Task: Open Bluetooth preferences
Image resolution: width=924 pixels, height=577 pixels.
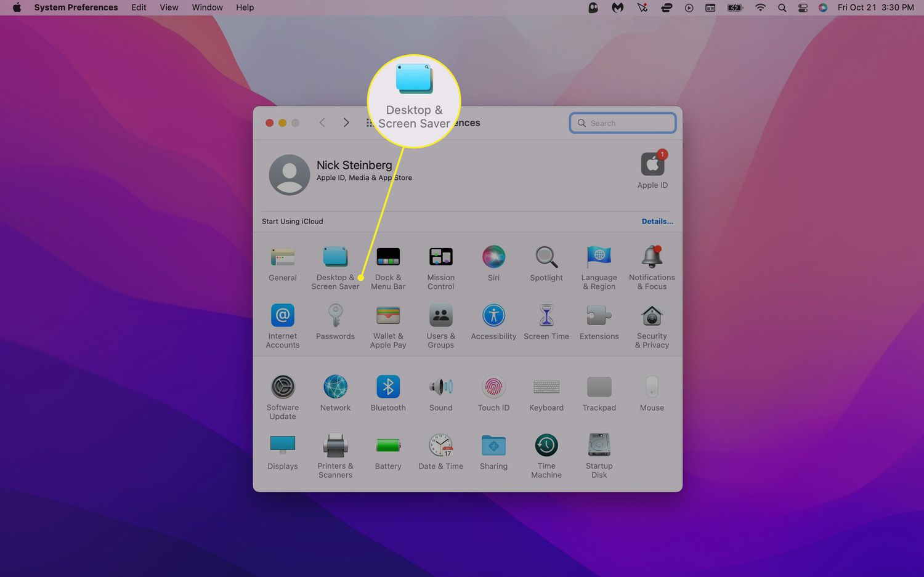Action: [388, 393]
